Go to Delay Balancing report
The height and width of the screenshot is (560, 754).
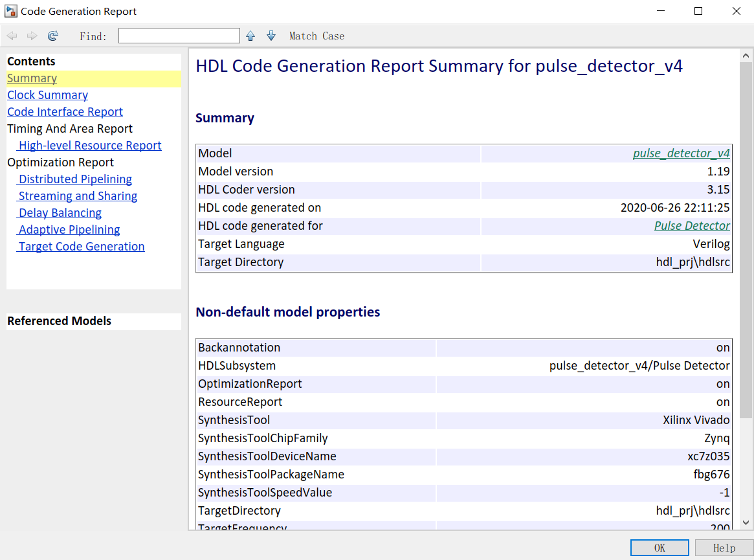point(60,213)
